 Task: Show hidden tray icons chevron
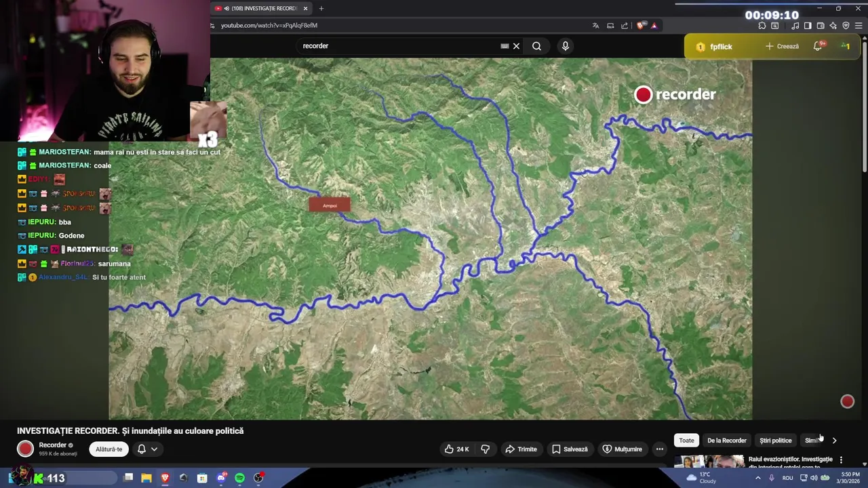pyautogui.click(x=757, y=478)
